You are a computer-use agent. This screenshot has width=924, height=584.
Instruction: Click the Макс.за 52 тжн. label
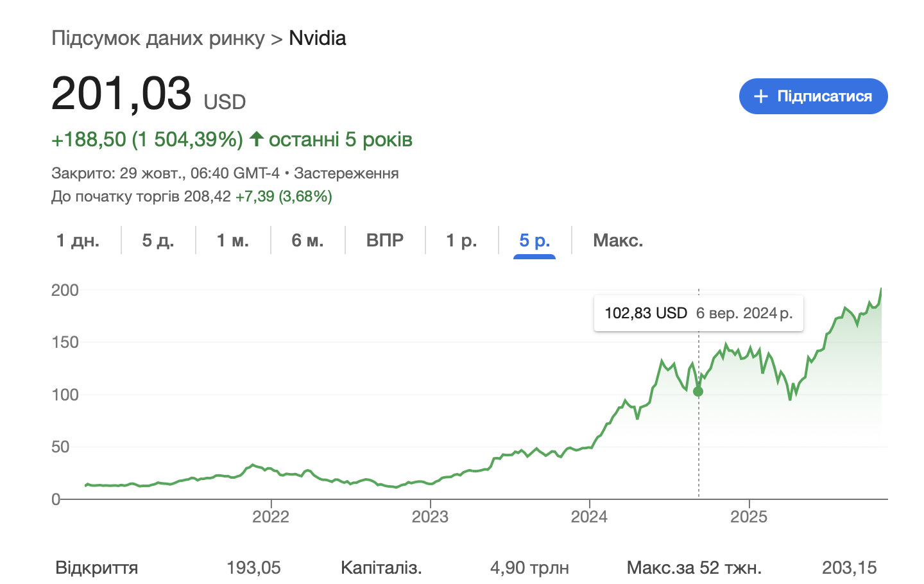(x=694, y=567)
